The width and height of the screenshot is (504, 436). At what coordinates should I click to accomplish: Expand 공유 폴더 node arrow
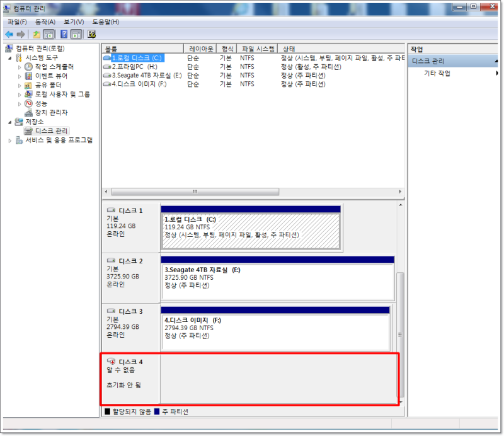(x=20, y=86)
